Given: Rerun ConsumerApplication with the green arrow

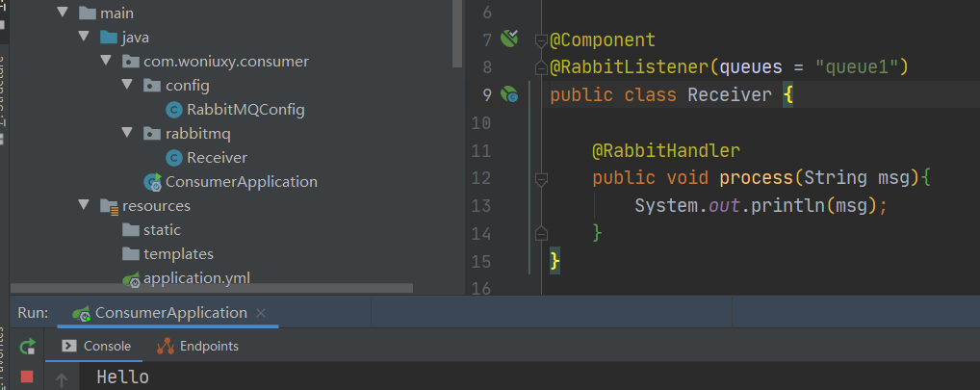Looking at the screenshot, I should coord(28,346).
